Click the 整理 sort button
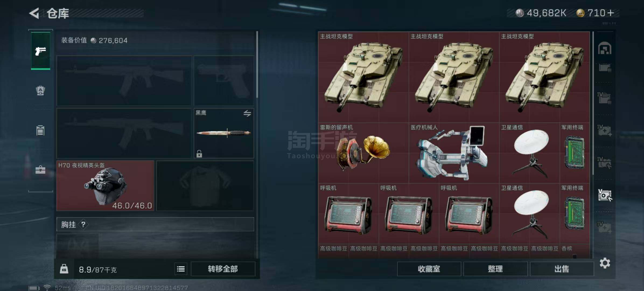This screenshot has height=291, width=644. (x=495, y=269)
